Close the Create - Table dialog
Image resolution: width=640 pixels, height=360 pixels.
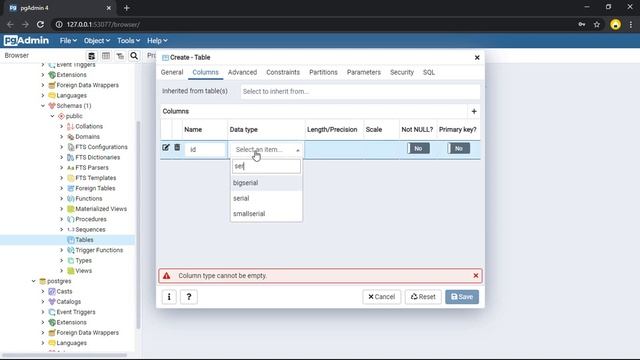point(477,58)
